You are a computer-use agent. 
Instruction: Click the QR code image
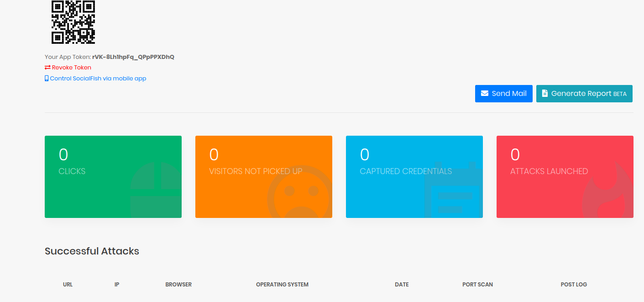coord(73,22)
